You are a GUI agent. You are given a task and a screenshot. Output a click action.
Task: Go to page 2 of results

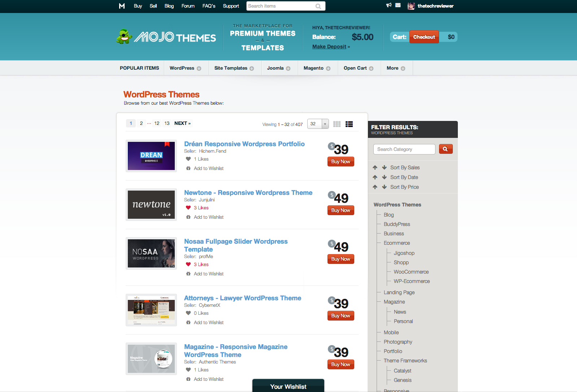click(x=141, y=123)
